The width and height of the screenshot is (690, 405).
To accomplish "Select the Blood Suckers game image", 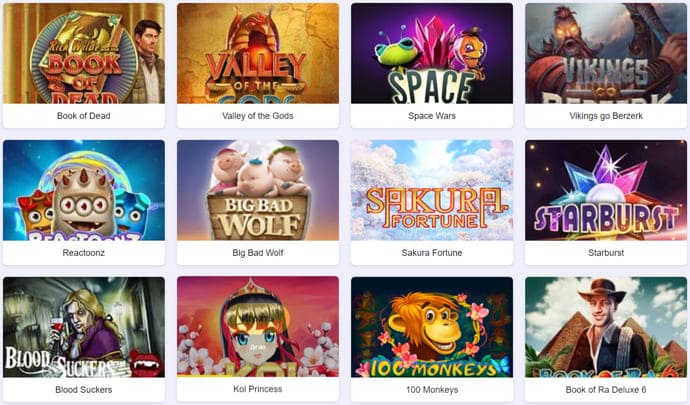I will point(84,327).
